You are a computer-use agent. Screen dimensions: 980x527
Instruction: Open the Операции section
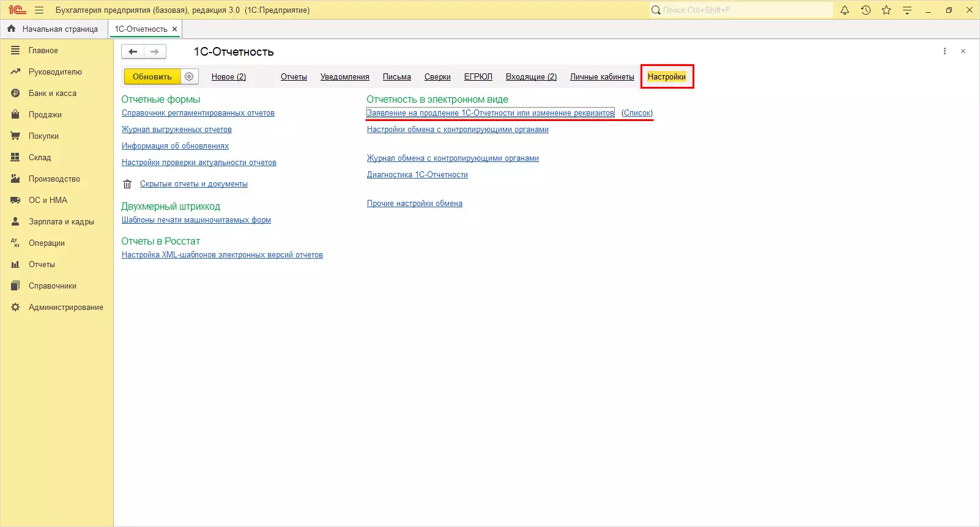click(57, 243)
